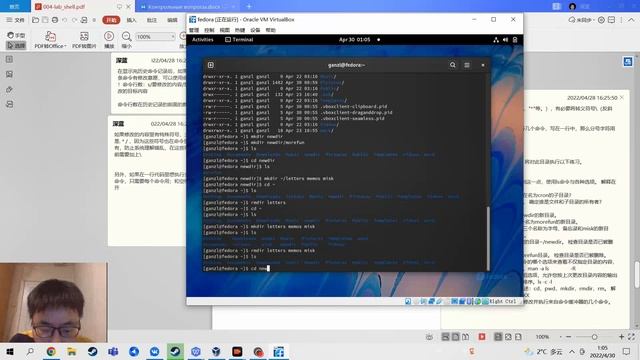Click the 缩小 zoom out icon

[127, 40]
